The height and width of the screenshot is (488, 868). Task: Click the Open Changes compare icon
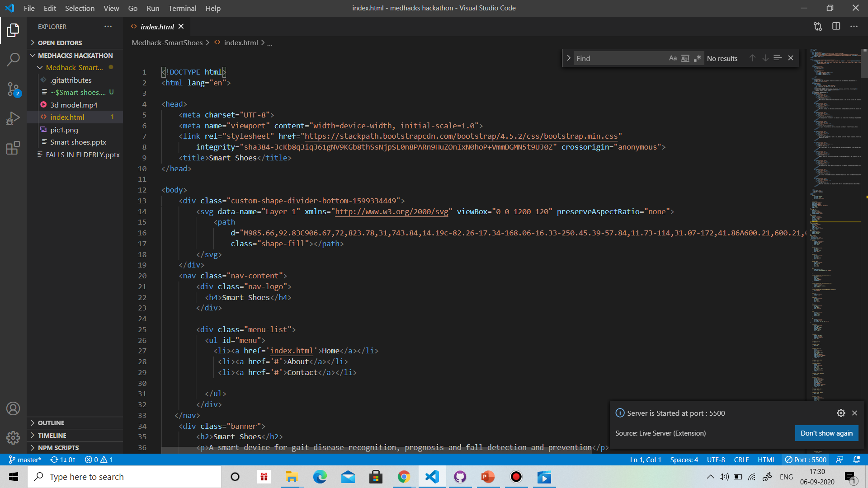818,26
